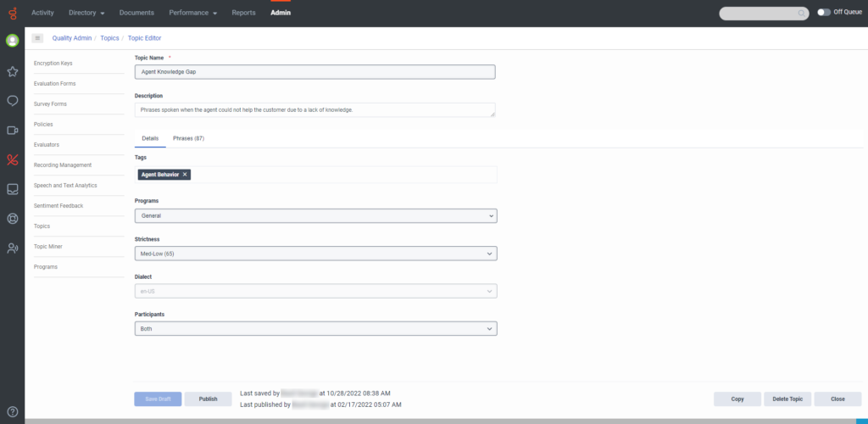Click the Topics breadcrumb link
Screen dimensions: 868x424
tap(109, 38)
